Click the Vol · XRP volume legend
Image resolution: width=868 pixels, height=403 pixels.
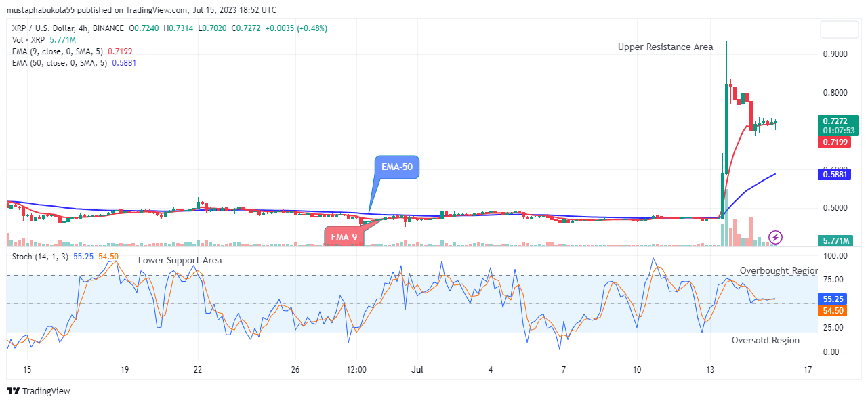point(27,40)
